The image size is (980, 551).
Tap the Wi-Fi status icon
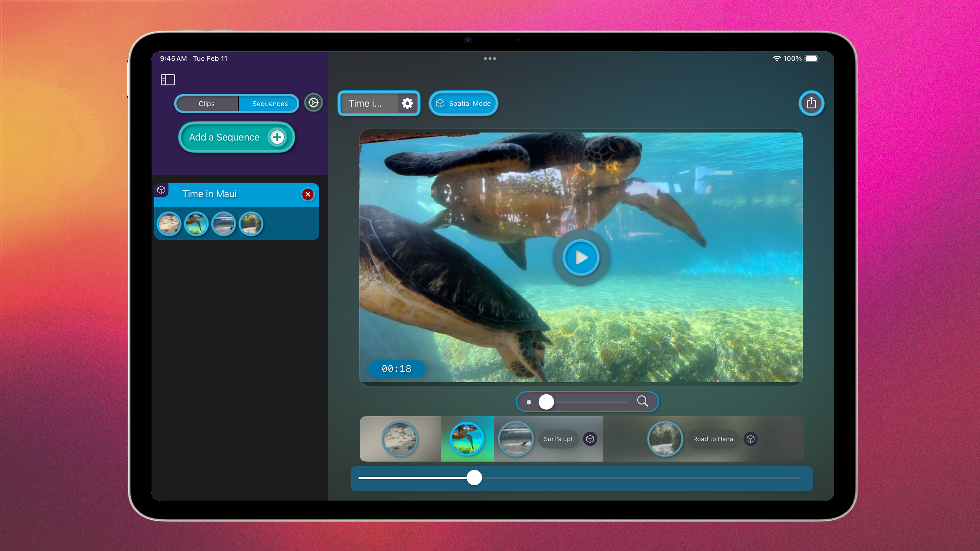[776, 59]
